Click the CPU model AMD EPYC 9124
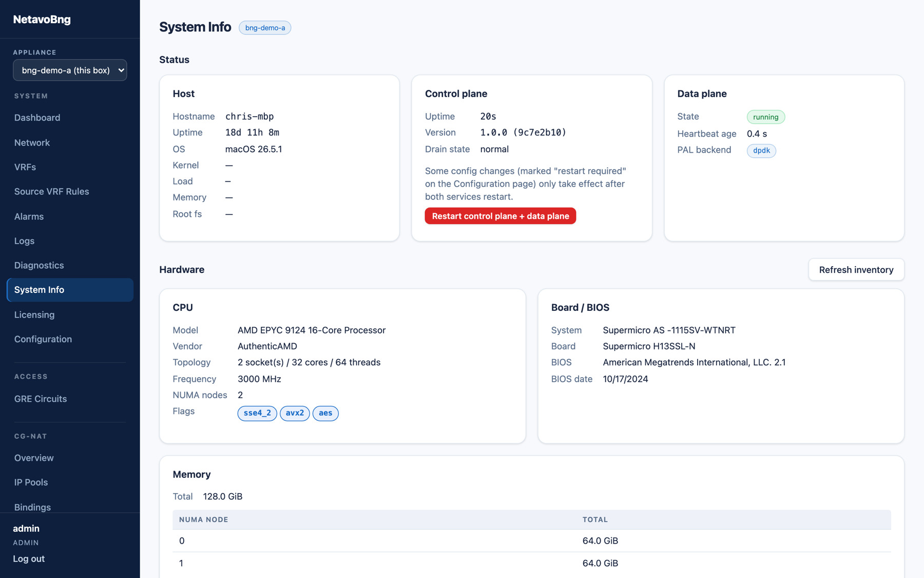This screenshot has height=578, width=924. click(312, 330)
